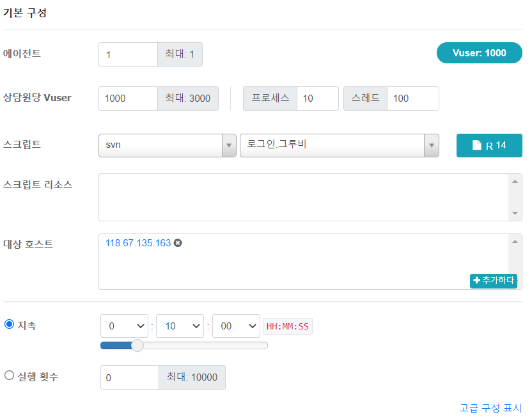
Task: Click the 최대: 3000 Vuser limit label
Action: point(188,99)
